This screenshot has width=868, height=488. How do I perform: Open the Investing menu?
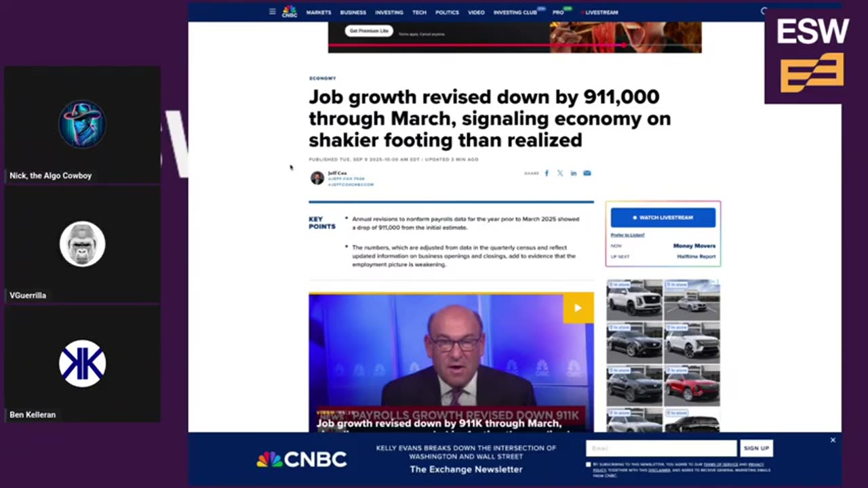click(x=389, y=12)
